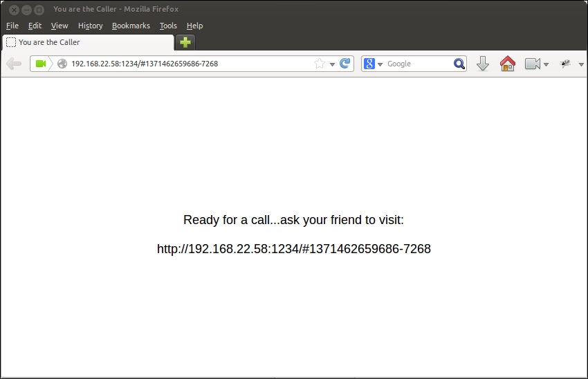Close the Firefox window
The width and height of the screenshot is (588, 379).
(14, 10)
